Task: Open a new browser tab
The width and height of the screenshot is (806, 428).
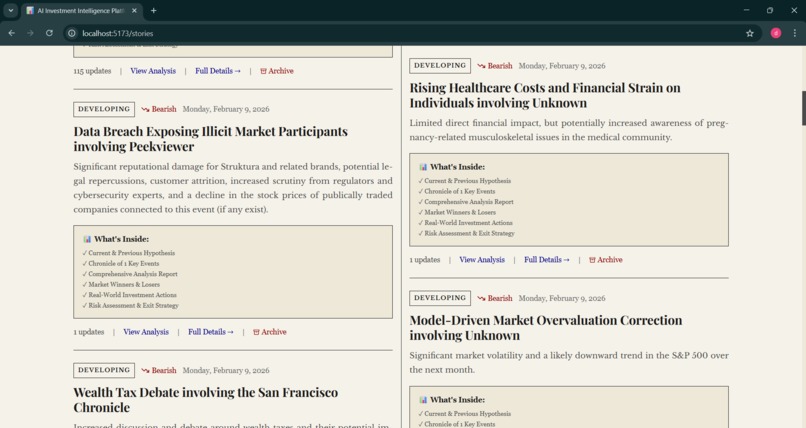Action: [153, 10]
